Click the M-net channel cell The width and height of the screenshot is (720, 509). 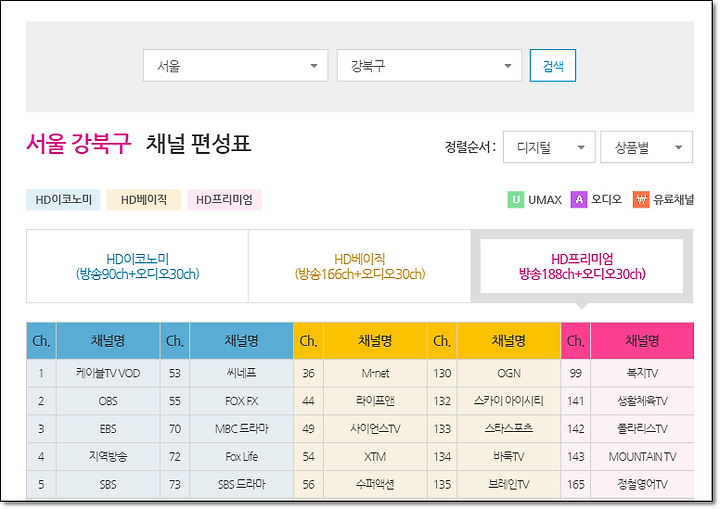point(375,373)
